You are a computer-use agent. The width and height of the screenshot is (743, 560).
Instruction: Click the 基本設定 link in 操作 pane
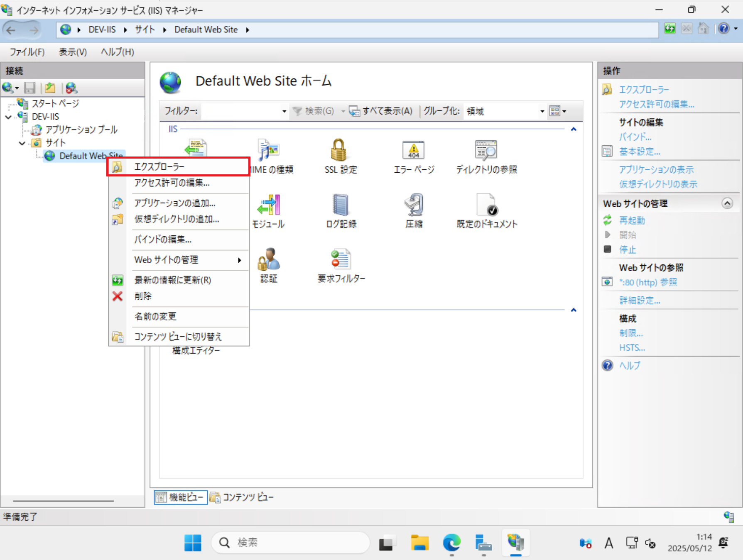pos(640,152)
